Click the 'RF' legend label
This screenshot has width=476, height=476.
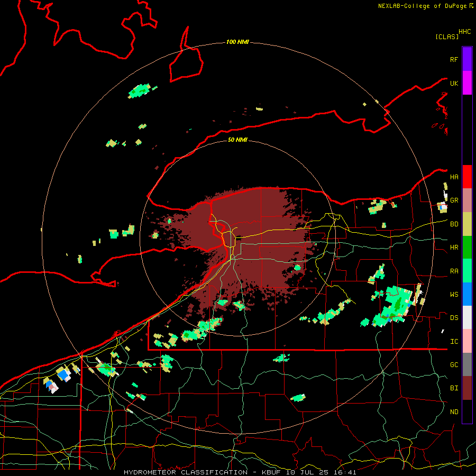(454, 59)
